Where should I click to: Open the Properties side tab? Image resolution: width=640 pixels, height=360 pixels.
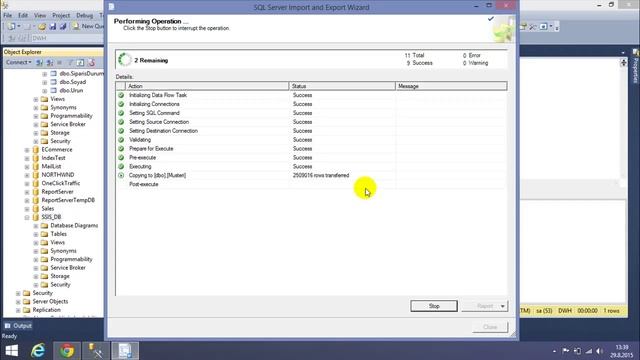tap(636, 66)
